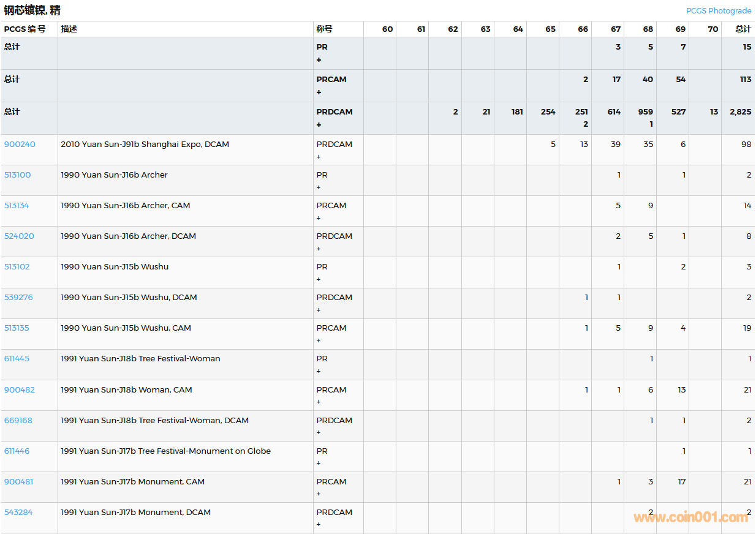Image resolution: width=756 pixels, height=534 pixels.
Task: Open the PCGS Photograde link
Action: click(718, 10)
